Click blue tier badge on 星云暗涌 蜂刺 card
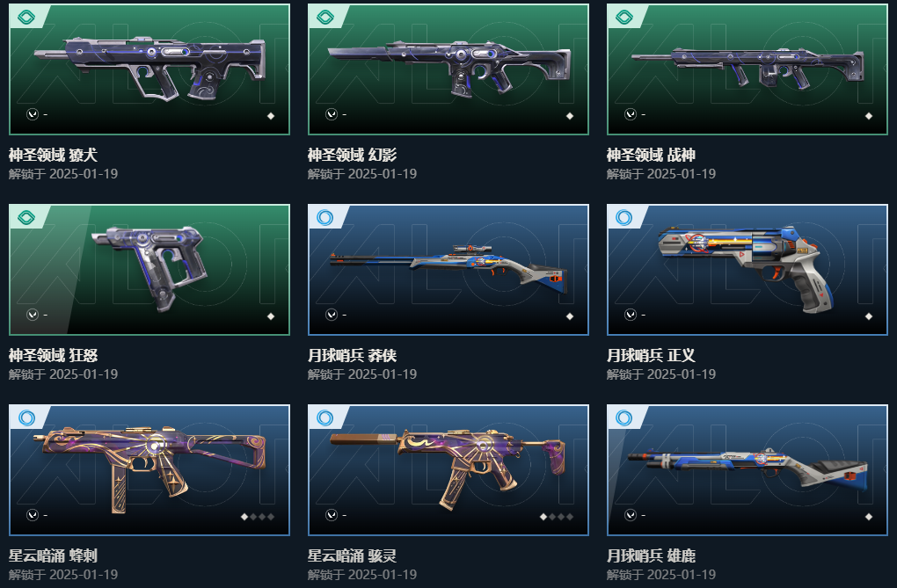897x588 pixels. (26, 418)
